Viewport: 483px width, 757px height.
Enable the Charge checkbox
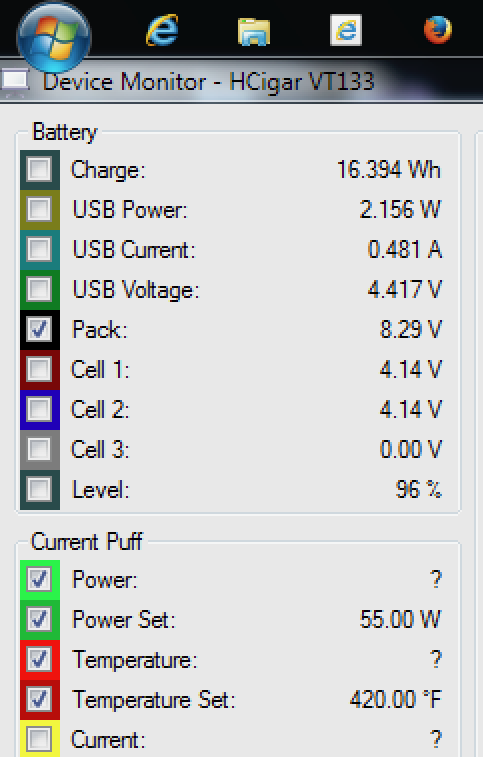tap(39, 169)
